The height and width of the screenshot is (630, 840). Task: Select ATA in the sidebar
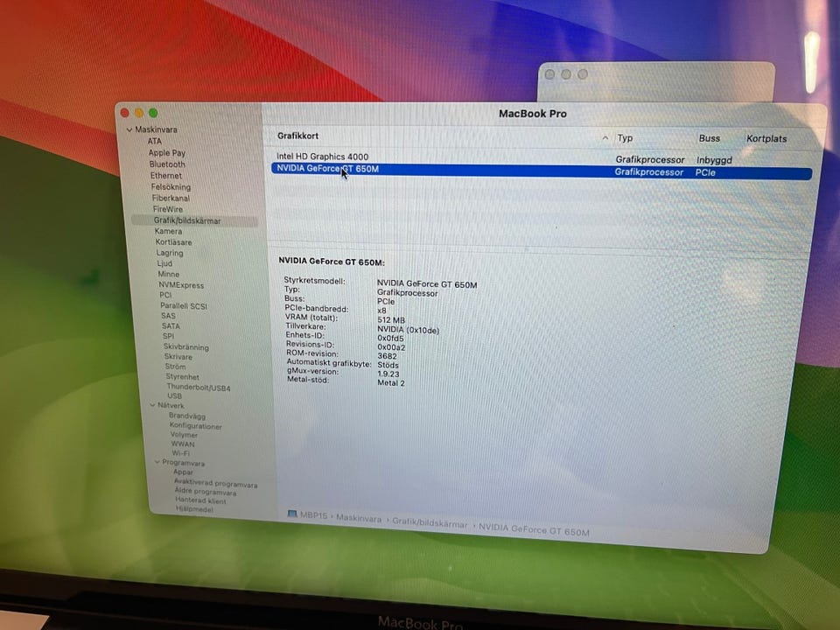coord(154,141)
